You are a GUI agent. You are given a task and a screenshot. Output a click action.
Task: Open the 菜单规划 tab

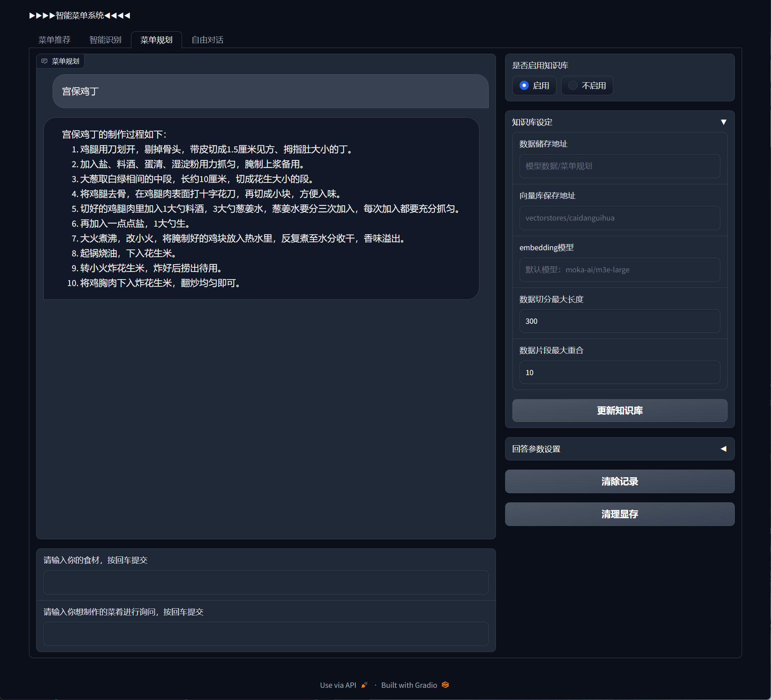(x=157, y=40)
